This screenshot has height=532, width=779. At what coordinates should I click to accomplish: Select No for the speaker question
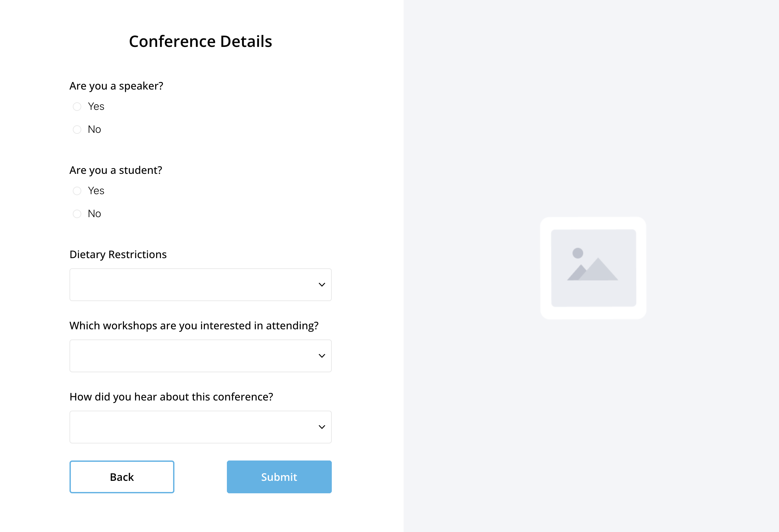click(x=77, y=130)
